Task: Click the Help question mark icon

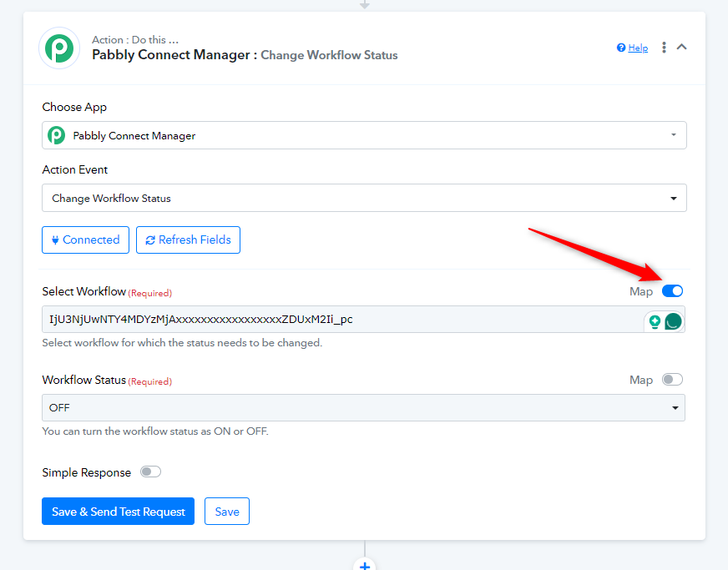Action: pos(621,48)
